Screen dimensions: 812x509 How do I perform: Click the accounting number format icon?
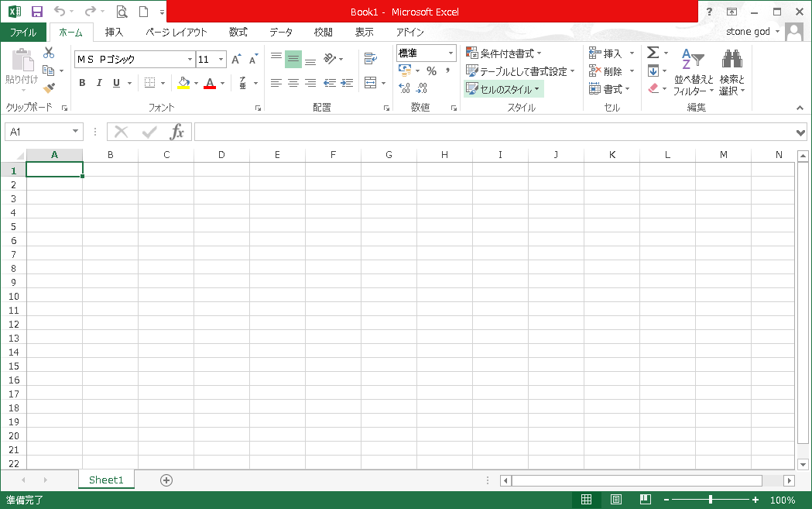tap(404, 70)
